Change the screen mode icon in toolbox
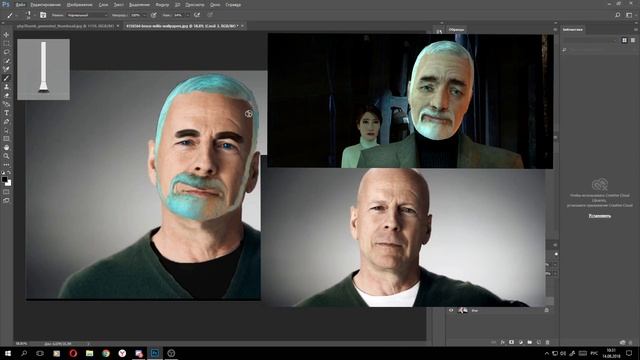Screen dimensions: 640x360 tap(6, 200)
